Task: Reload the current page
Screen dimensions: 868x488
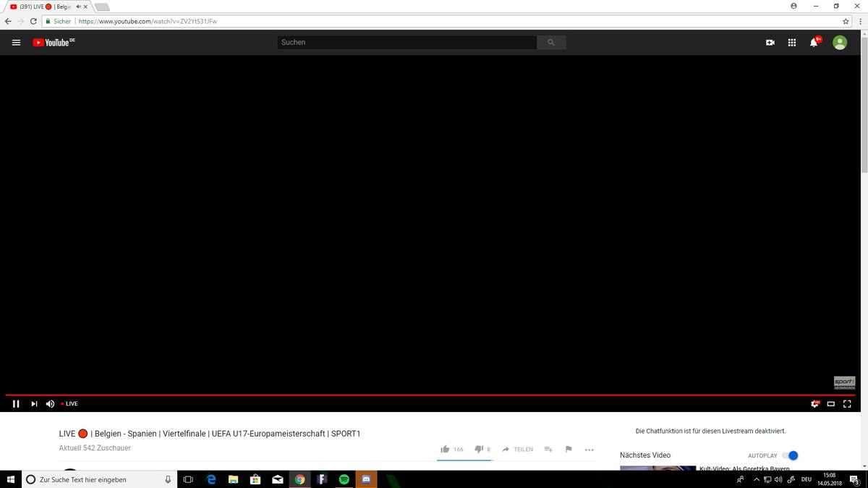Action: click(x=33, y=21)
